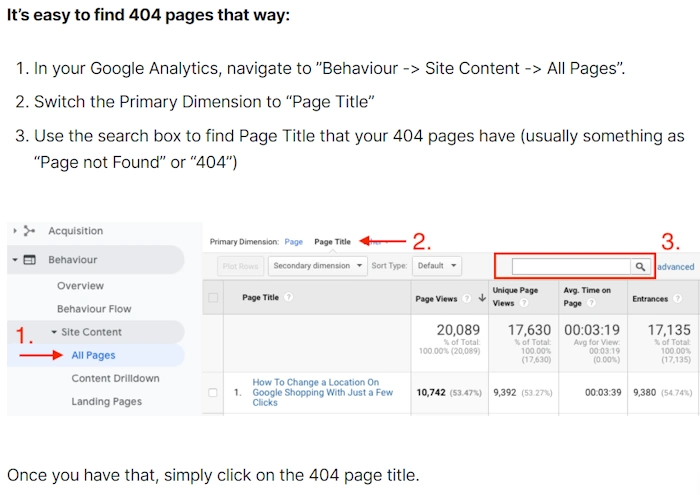Click help icon next to Page Title header
700x495 pixels.
pyautogui.click(x=288, y=297)
